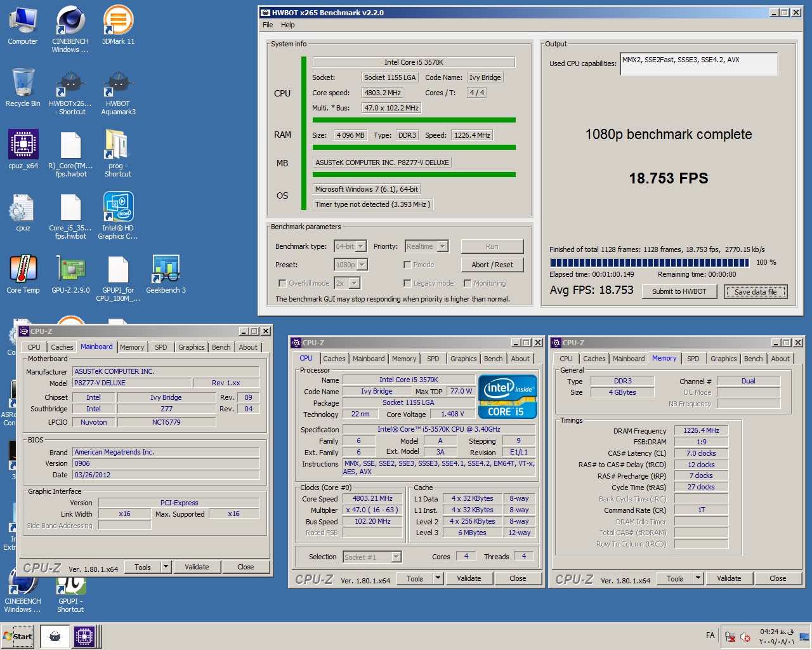This screenshot has height=650, width=812.
Task: Open the cpuz_x64 desktop icon
Action: (23, 150)
